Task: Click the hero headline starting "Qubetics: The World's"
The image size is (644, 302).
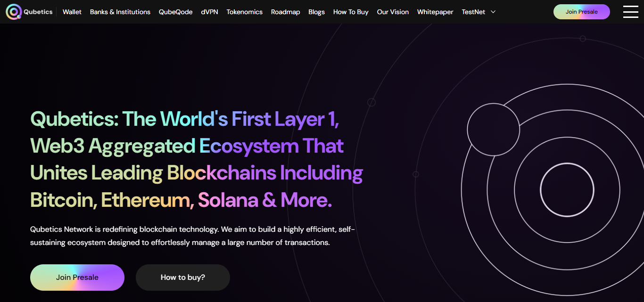Action: (197, 160)
